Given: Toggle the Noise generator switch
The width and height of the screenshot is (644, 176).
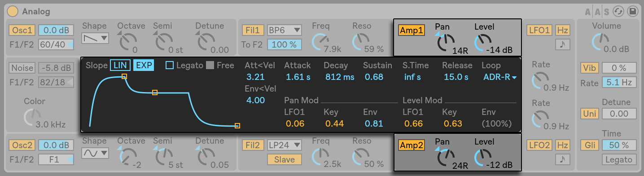Looking at the screenshot, I should 22,68.
